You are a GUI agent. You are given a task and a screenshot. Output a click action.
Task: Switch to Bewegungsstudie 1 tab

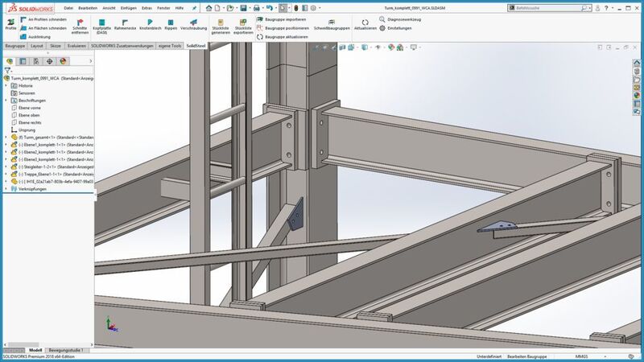[66, 350]
